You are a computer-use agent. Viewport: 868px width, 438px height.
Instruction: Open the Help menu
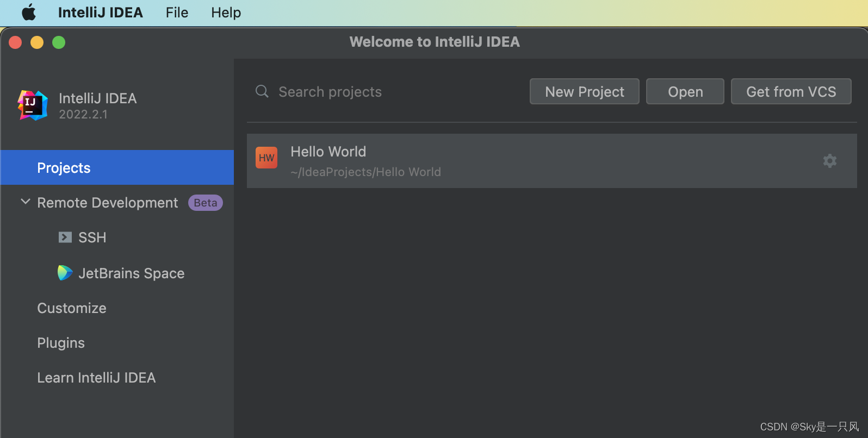[x=226, y=12]
